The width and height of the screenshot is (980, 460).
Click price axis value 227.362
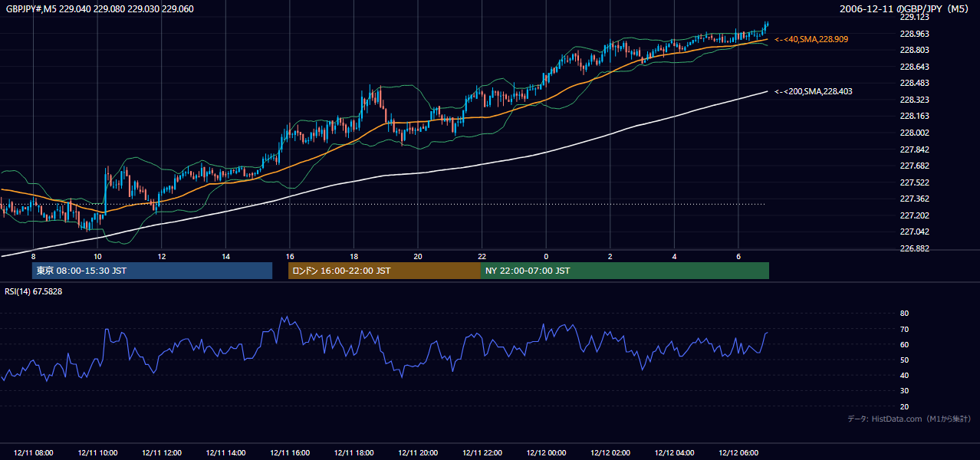[x=914, y=199]
